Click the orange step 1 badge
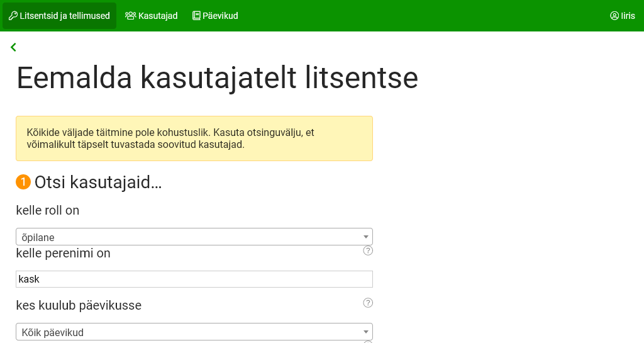Screen dimensions: 644x343 [x=23, y=182]
